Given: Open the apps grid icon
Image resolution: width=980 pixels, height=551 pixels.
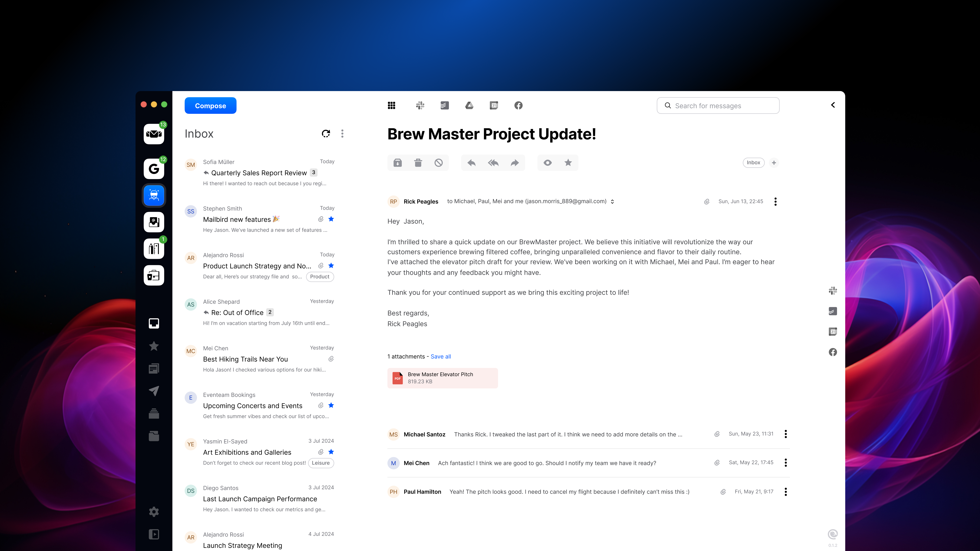Looking at the screenshot, I should click(x=391, y=105).
